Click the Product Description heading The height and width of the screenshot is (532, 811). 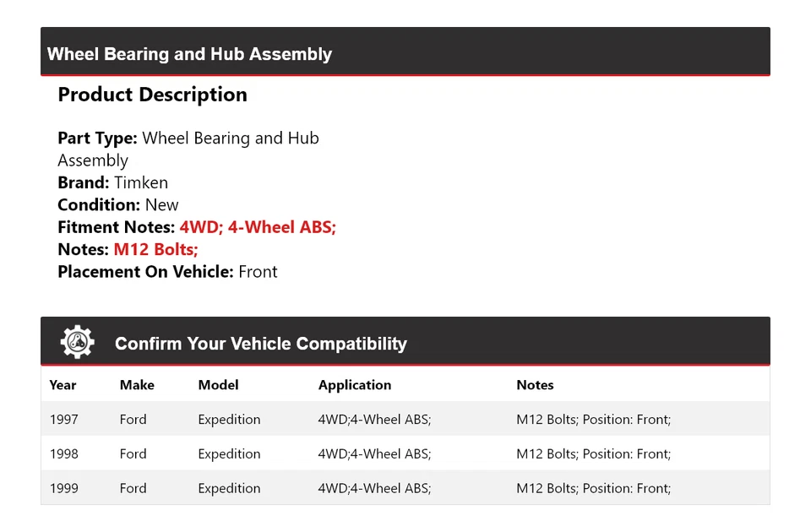tap(152, 95)
